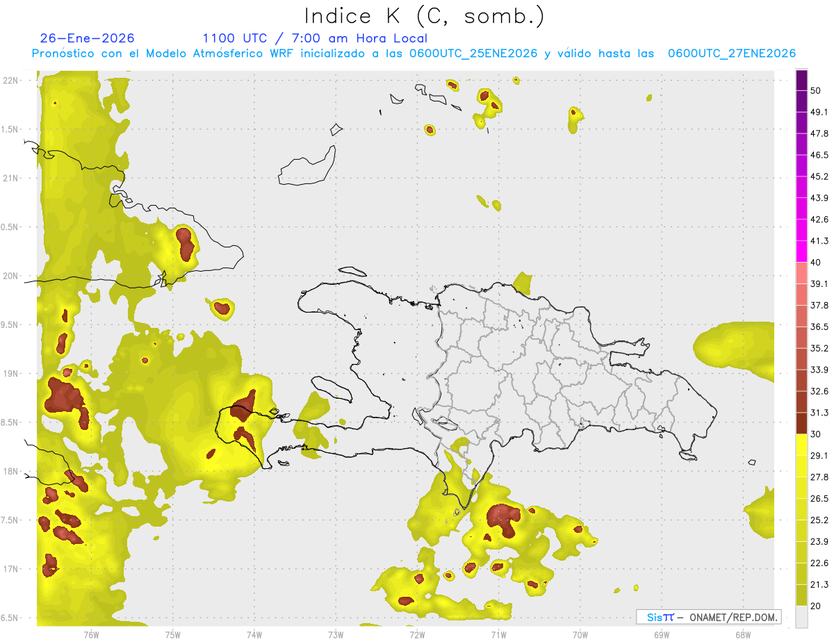Click the "45.2" value on the color scale
The height and width of the screenshot is (644, 834).
pos(819,176)
